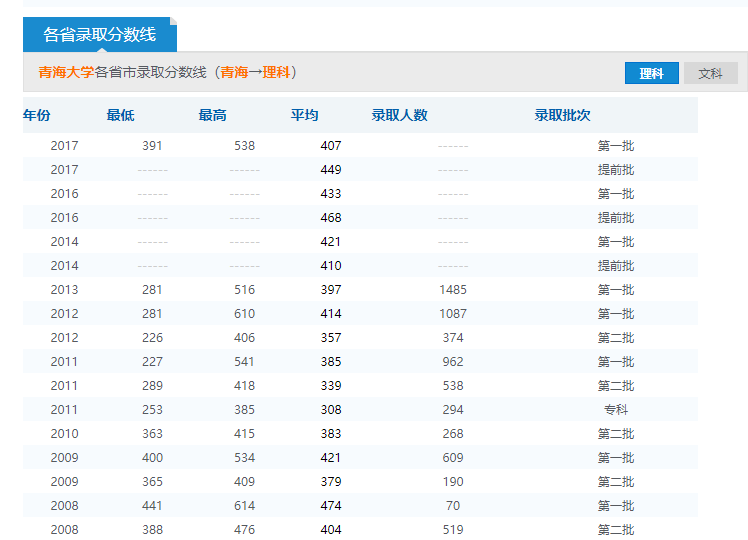Select average score 407
Image resolution: width=748 pixels, height=540 pixels.
(x=331, y=145)
